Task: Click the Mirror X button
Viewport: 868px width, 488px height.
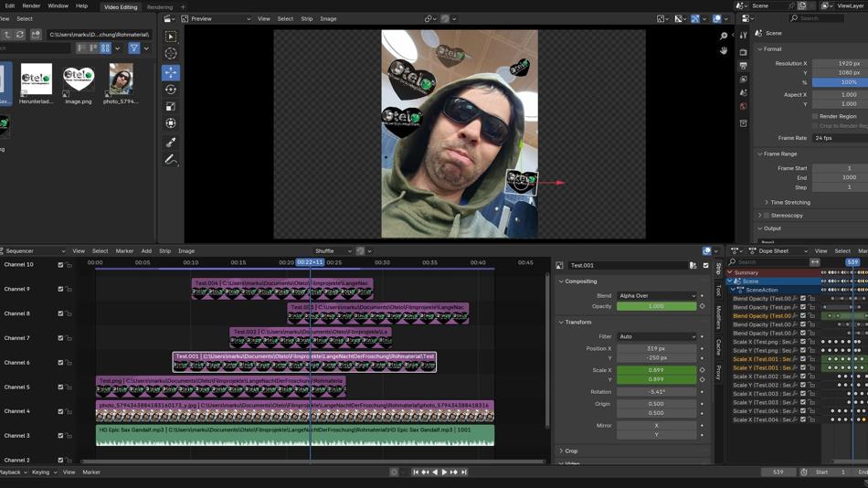Action: click(656, 426)
